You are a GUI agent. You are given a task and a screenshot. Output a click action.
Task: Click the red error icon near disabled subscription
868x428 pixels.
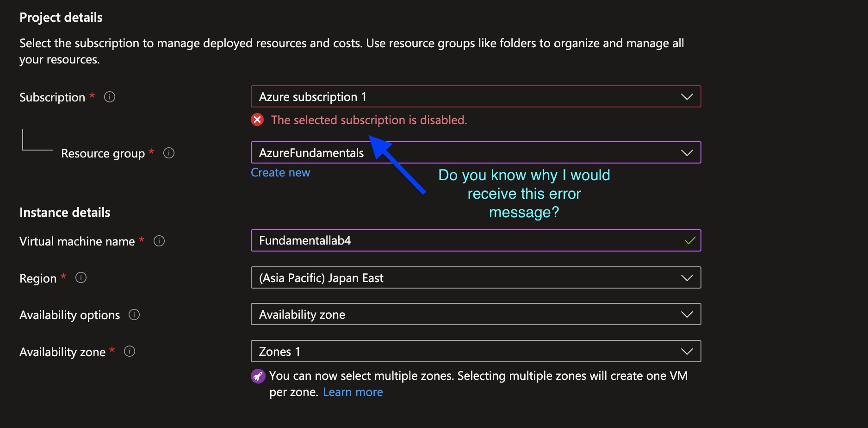257,120
